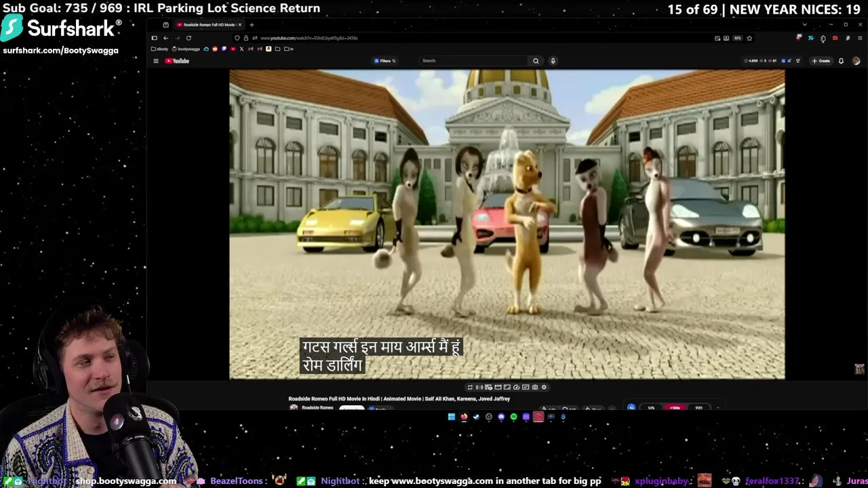Open the Filters extension button
This screenshot has width=868, height=488.
tap(384, 61)
